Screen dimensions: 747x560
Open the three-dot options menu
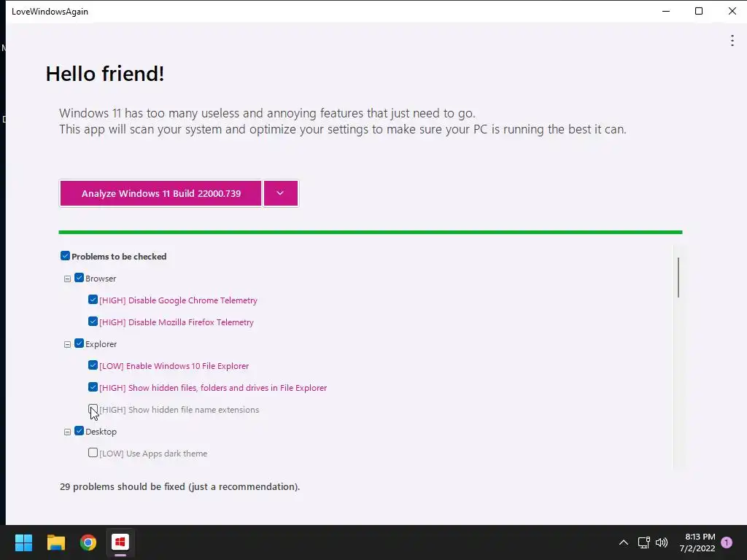[x=732, y=41]
